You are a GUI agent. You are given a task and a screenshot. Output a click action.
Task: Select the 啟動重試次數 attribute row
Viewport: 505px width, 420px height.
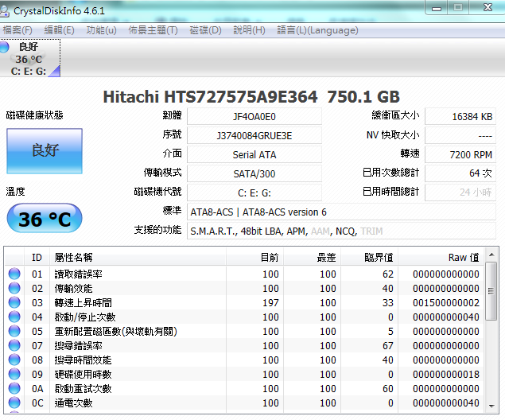pyautogui.click(x=244, y=389)
